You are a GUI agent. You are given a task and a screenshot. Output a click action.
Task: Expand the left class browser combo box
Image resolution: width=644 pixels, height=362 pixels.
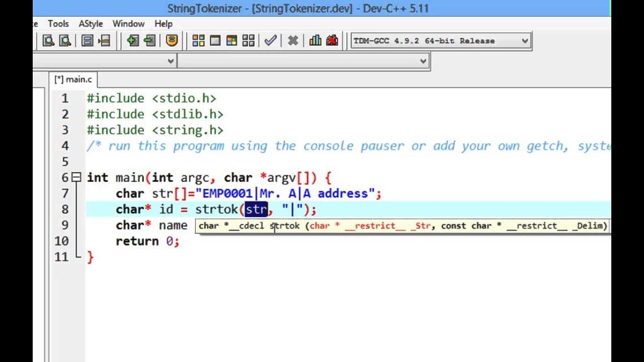click(x=171, y=61)
